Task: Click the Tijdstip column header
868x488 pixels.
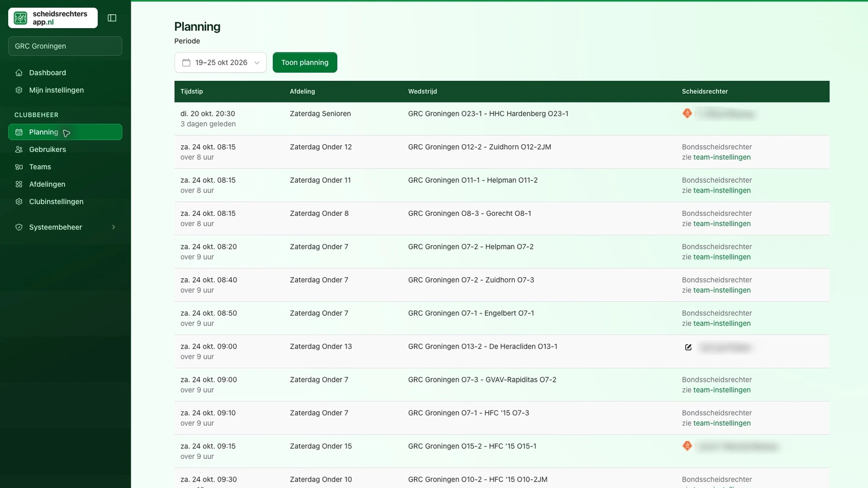Action: tap(192, 92)
